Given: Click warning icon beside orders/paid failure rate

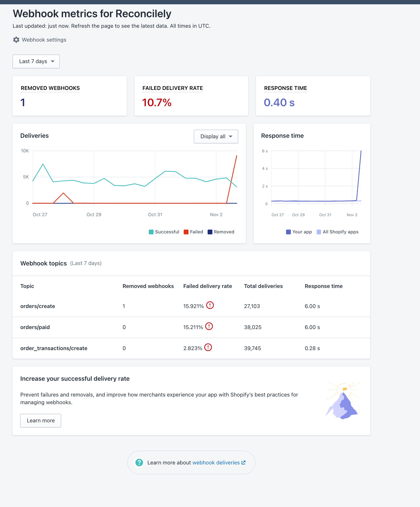Looking at the screenshot, I should click(x=209, y=326).
